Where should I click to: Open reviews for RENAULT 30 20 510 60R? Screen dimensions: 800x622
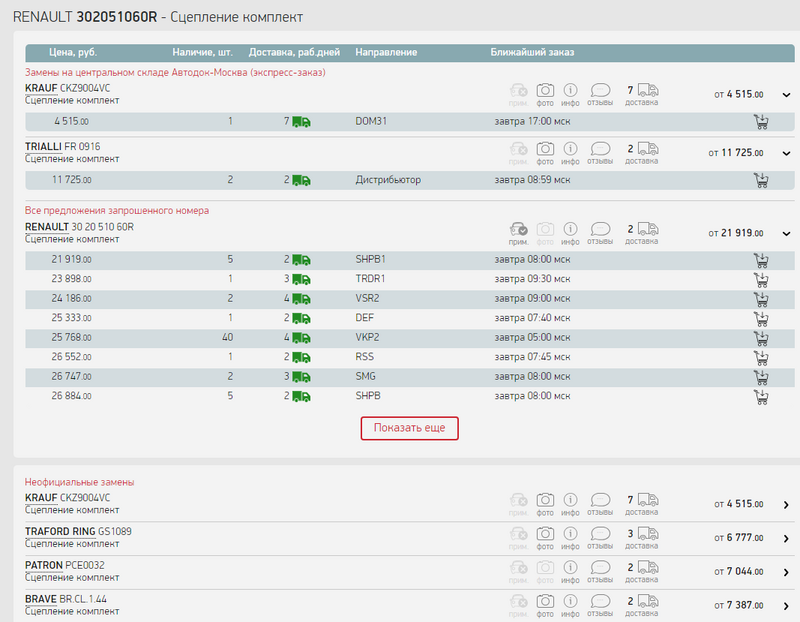click(600, 233)
